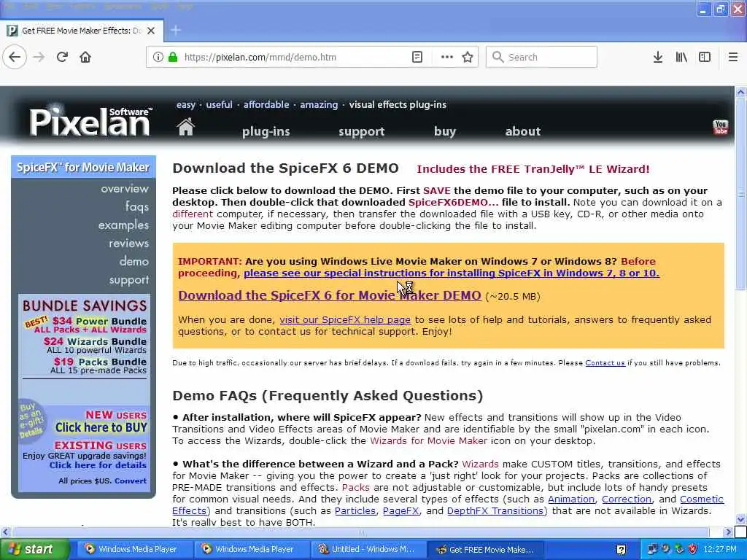Open the Cosmetic Effects link
The image size is (747, 560).
point(702,499)
